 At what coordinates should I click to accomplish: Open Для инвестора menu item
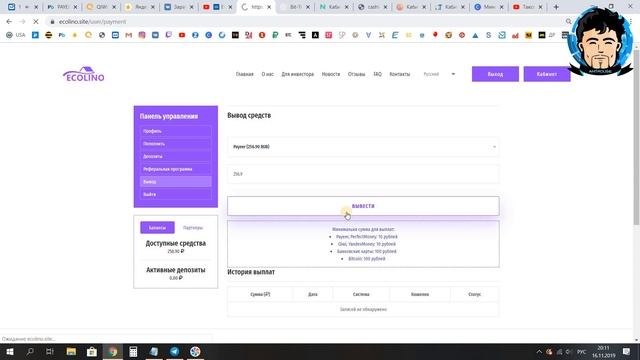tap(298, 74)
